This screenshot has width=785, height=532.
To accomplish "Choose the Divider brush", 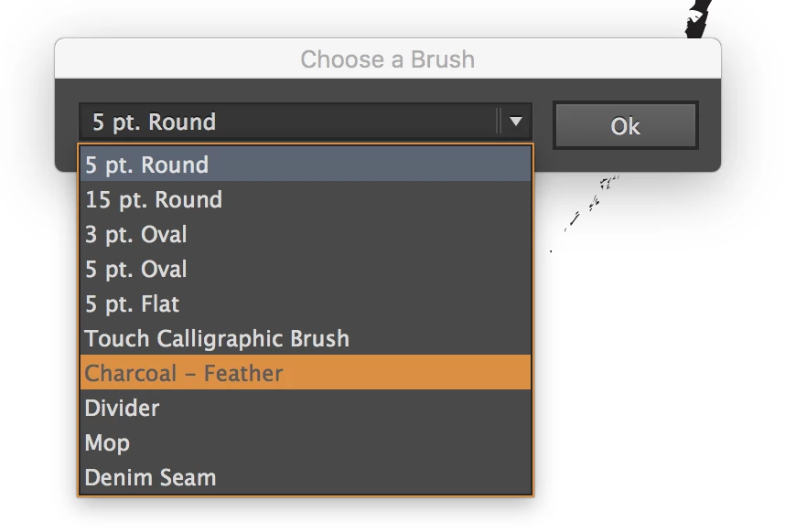I will pos(304,408).
